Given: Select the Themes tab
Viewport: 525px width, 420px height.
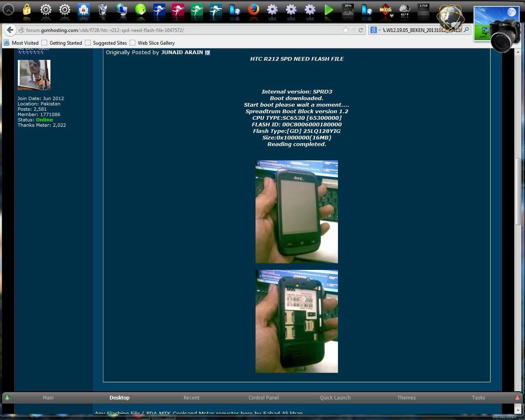Looking at the screenshot, I should (406, 397).
